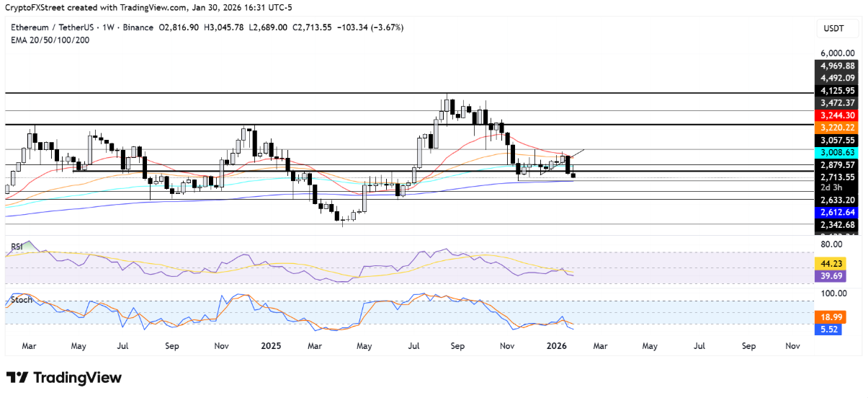Select the 2,342.68 support level label
This screenshot has width=868, height=398.
836,226
